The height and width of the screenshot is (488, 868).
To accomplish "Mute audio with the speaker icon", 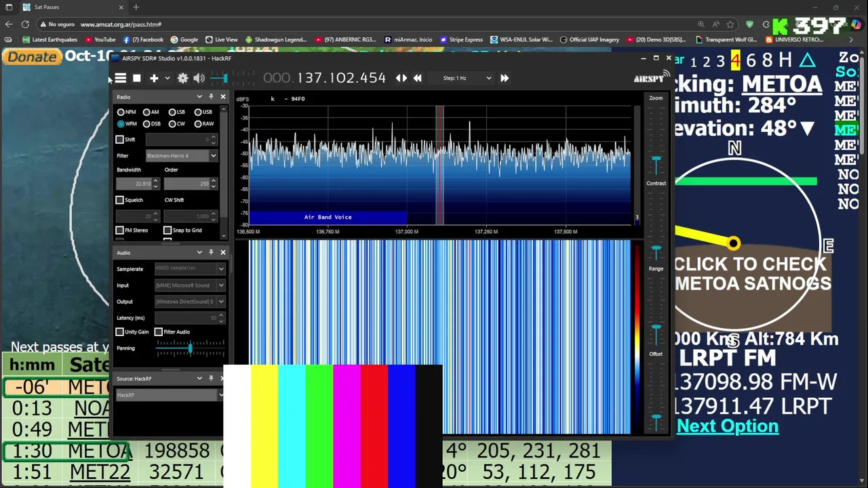I will 199,78.
